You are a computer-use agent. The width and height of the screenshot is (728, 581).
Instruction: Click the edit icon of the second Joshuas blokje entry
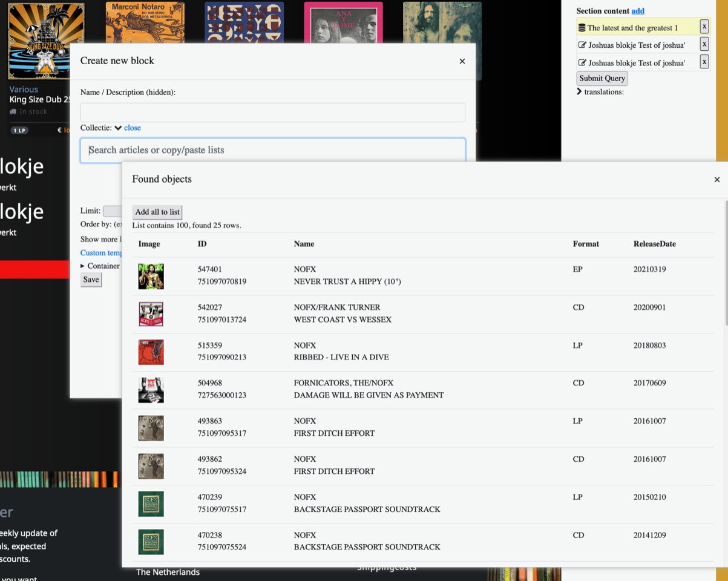point(582,63)
